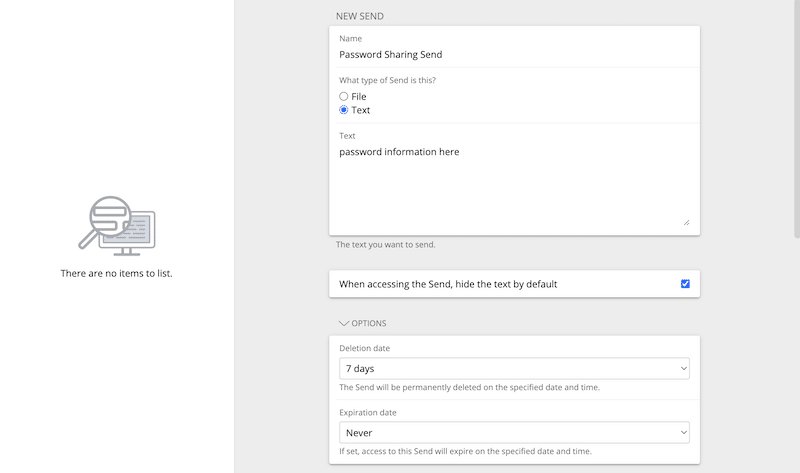Click the arrow on the Never dropdown
The height and width of the screenshot is (473, 800).
684,433
